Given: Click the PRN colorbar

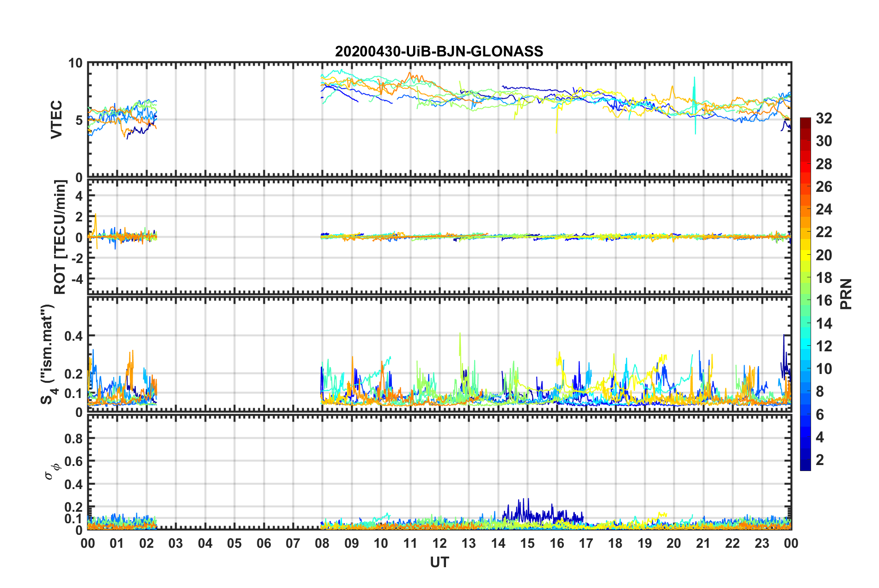Looking at the screenshot, I should (x=805, y=294).
